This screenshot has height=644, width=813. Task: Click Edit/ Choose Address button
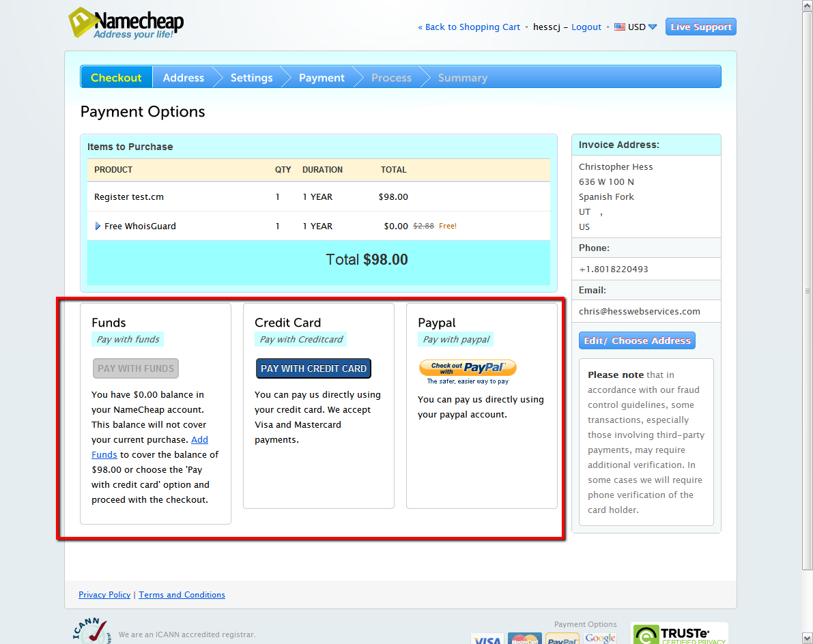638,340
